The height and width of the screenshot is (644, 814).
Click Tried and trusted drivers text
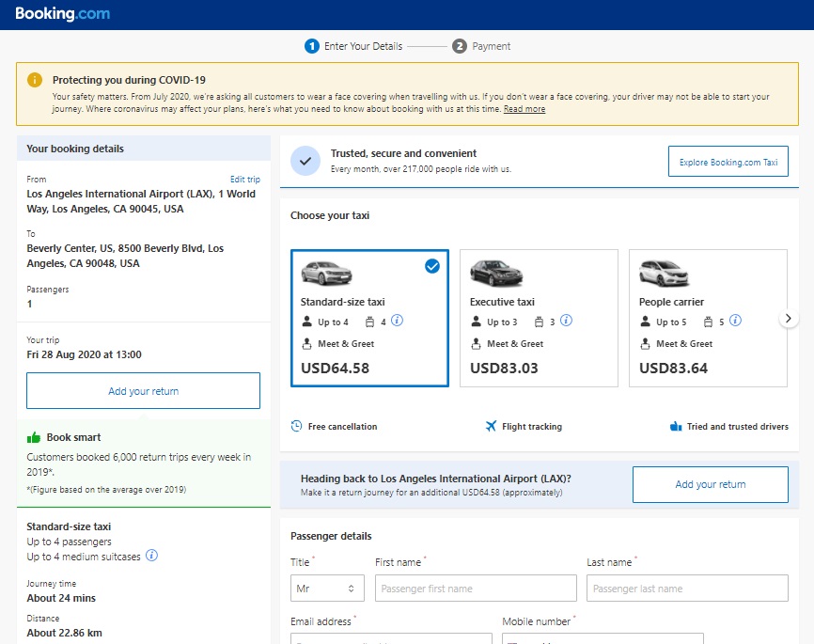pos(738,427)
